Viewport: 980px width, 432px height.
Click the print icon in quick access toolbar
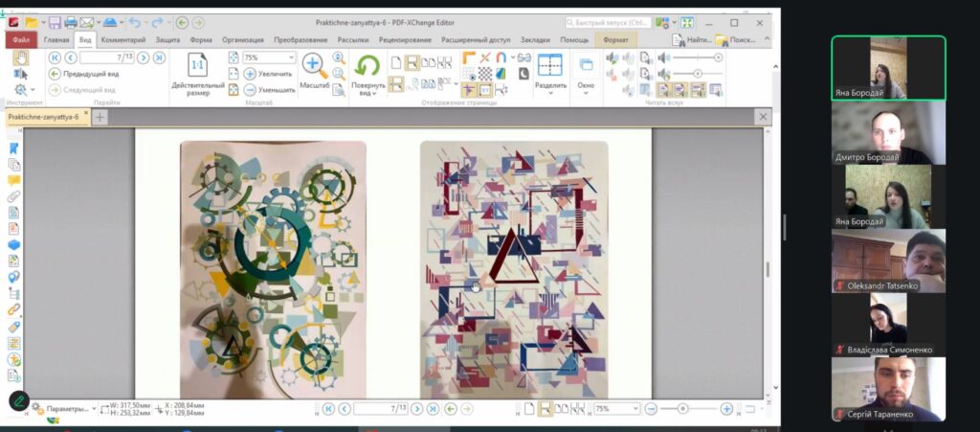[x=71, y=22]
